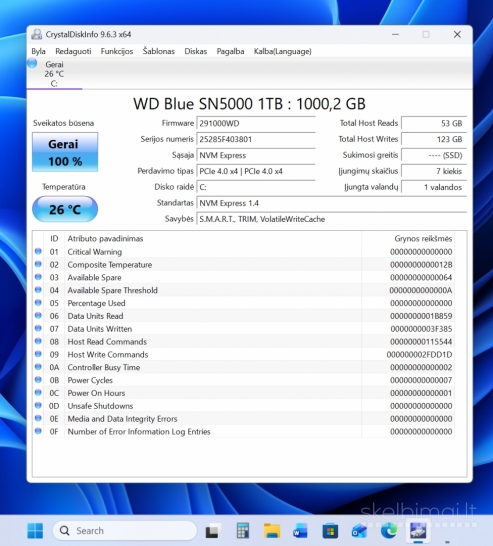Click status dot of Percentage Used row
Viewport: 493px width, 546px height.
click(x=38, y=303)
